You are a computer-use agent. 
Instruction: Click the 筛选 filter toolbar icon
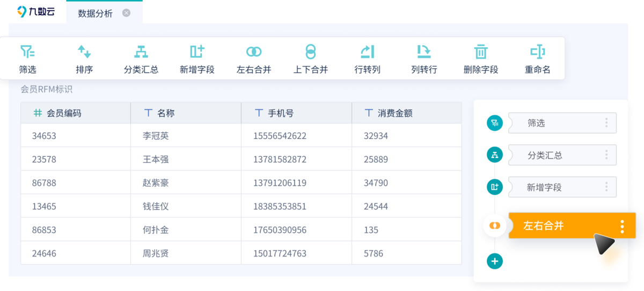click(x=27, y=52)
